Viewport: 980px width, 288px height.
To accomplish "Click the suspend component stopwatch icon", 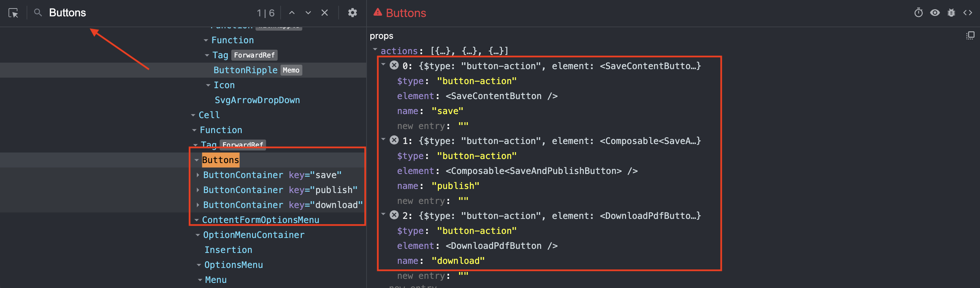I will (x=918, y=13).
